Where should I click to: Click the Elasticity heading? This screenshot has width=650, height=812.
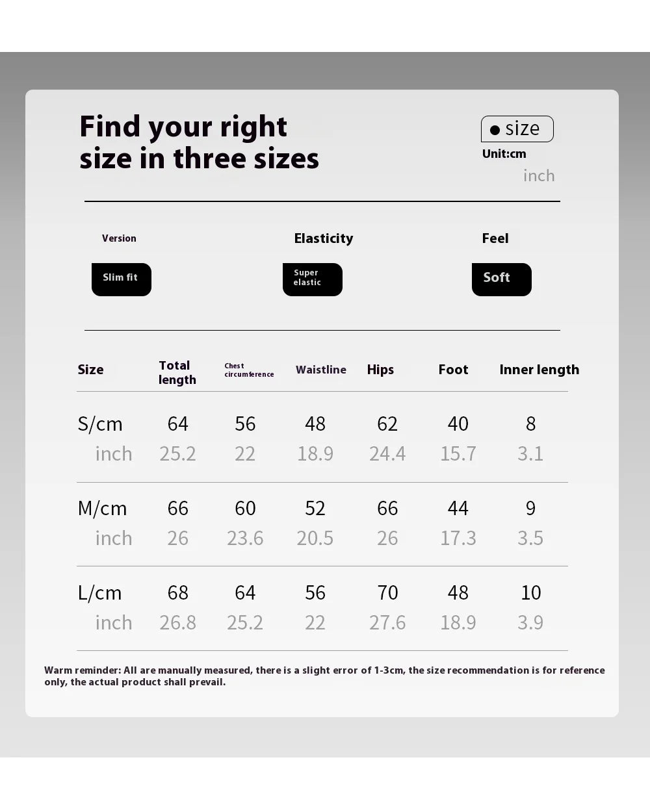324,238
